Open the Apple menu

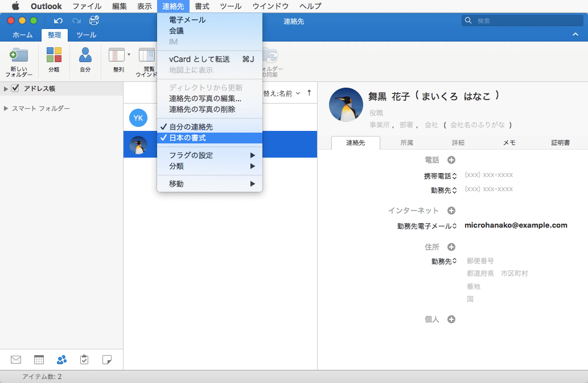coord(15,6)
